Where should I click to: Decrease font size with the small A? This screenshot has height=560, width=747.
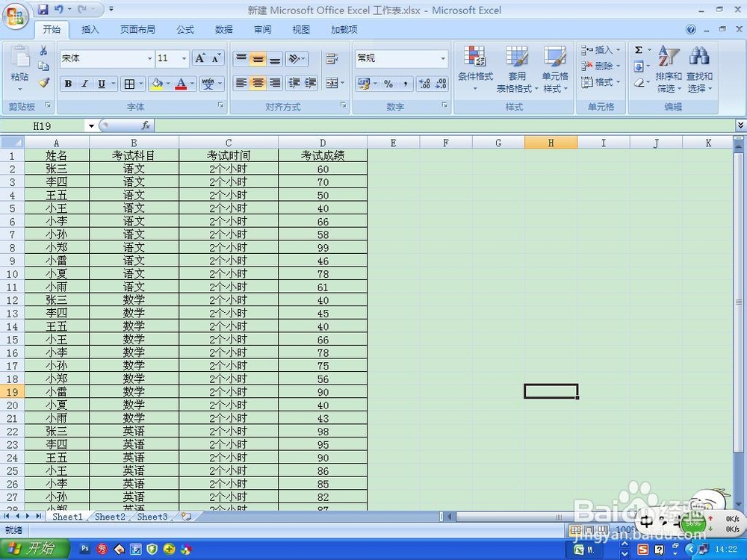coord(217,58)
